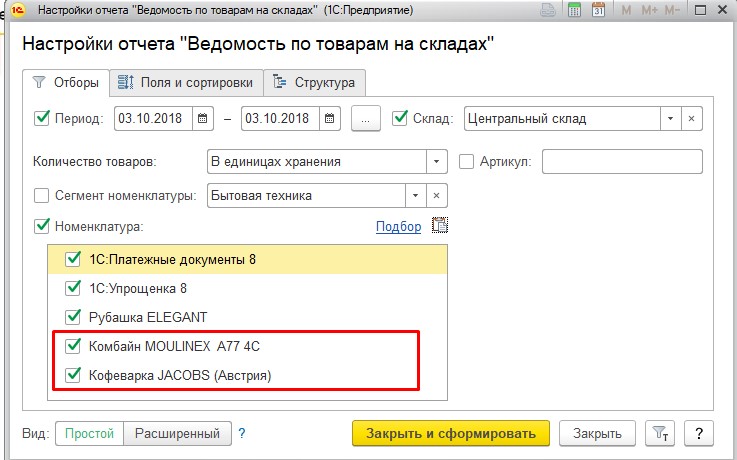Enable the Сегмент номенклатуры checkbox

(x=41, y=195)
